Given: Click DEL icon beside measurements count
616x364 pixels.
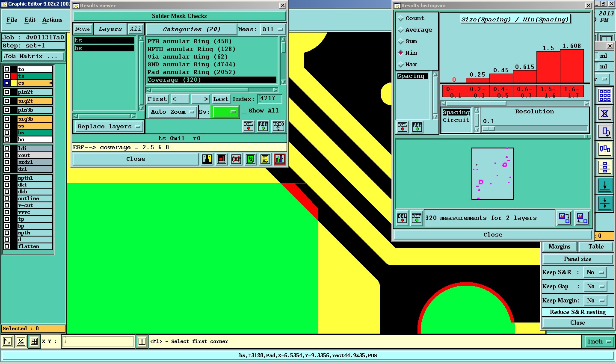Looking at the screenshot, I should 402,218.
